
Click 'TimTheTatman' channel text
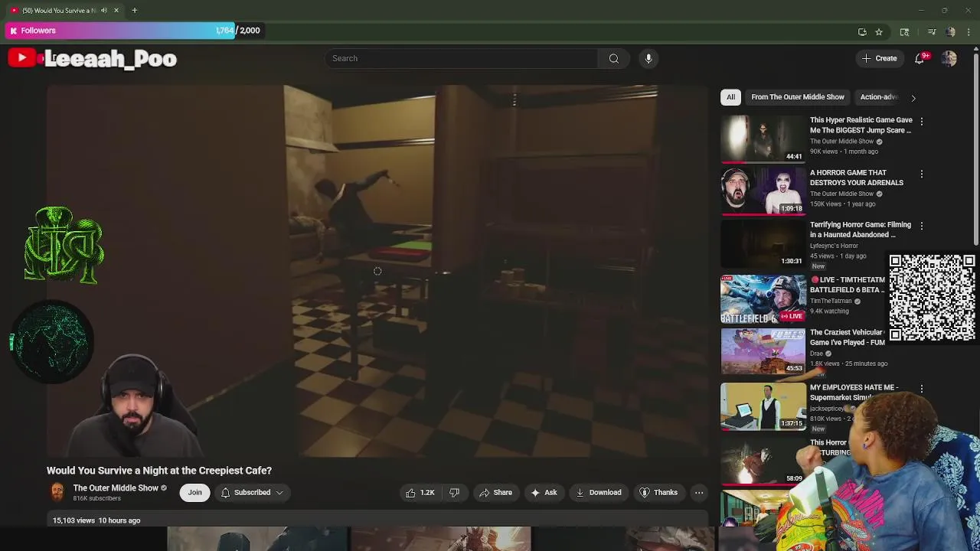[831, 302]
